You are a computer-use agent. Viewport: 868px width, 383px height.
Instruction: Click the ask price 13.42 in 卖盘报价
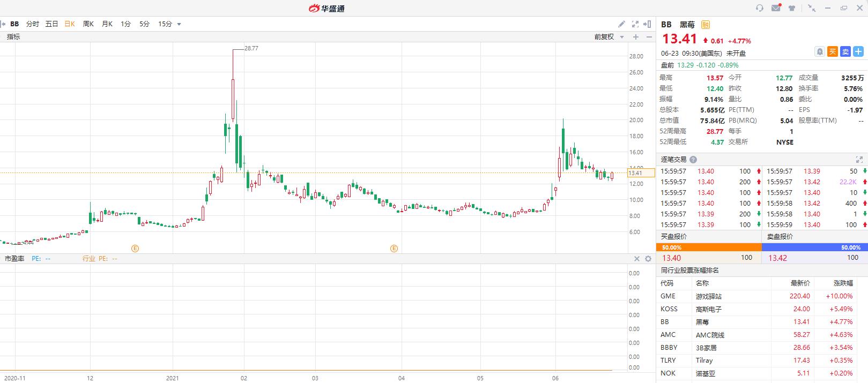click(778, 258)
